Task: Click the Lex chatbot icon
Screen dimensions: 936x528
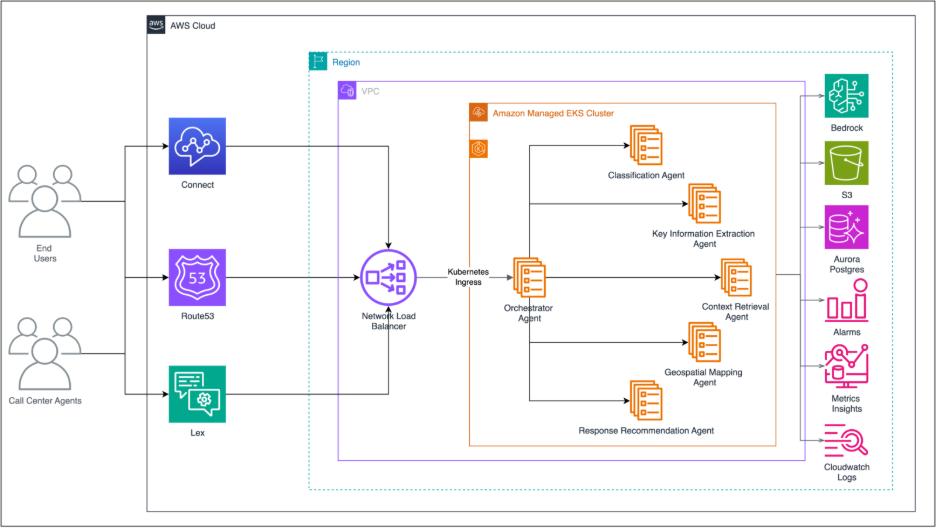Action: pyautogui.click(x=197, y=394)
